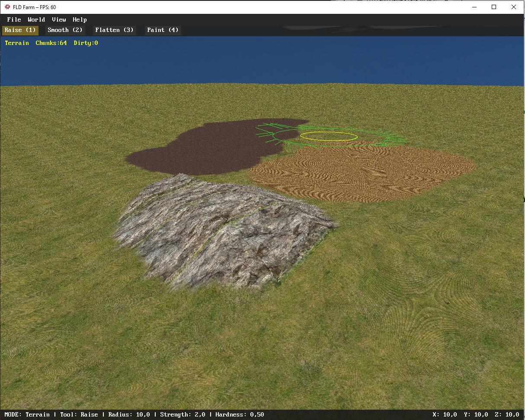
Task: Maximize the FLD Farm window
Action: click(x=494, y=7)
